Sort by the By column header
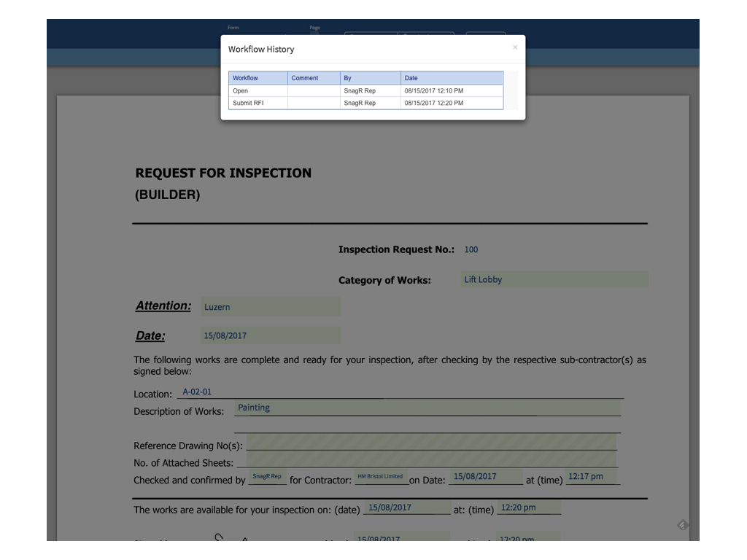 371,78
